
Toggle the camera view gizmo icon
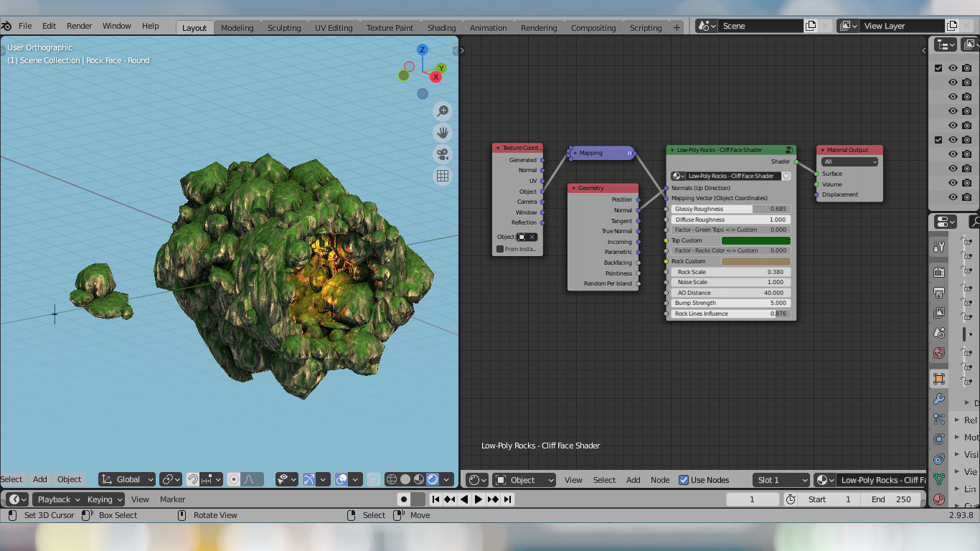coord(443,154)
